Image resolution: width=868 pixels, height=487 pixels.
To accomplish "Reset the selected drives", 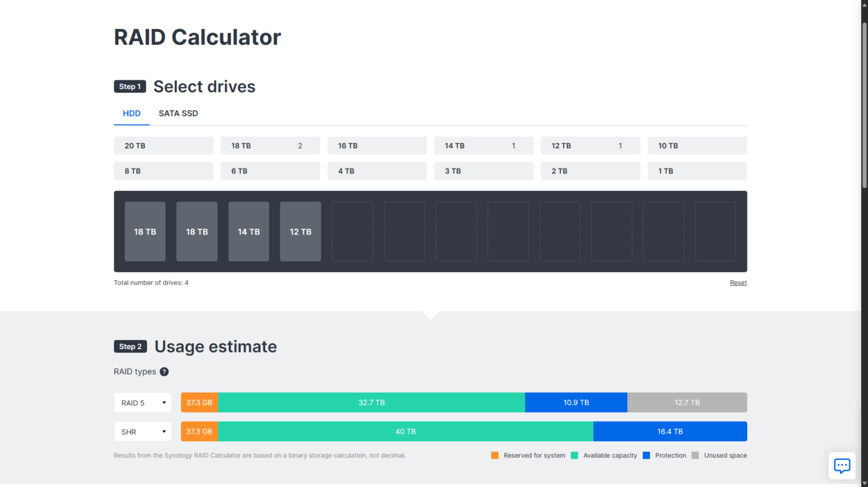I will coord(738,282).
